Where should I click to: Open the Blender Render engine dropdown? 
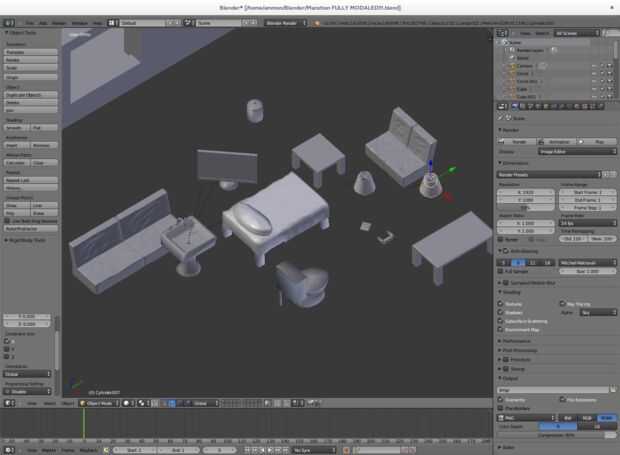pyautogui.click(x=285, y=23)
